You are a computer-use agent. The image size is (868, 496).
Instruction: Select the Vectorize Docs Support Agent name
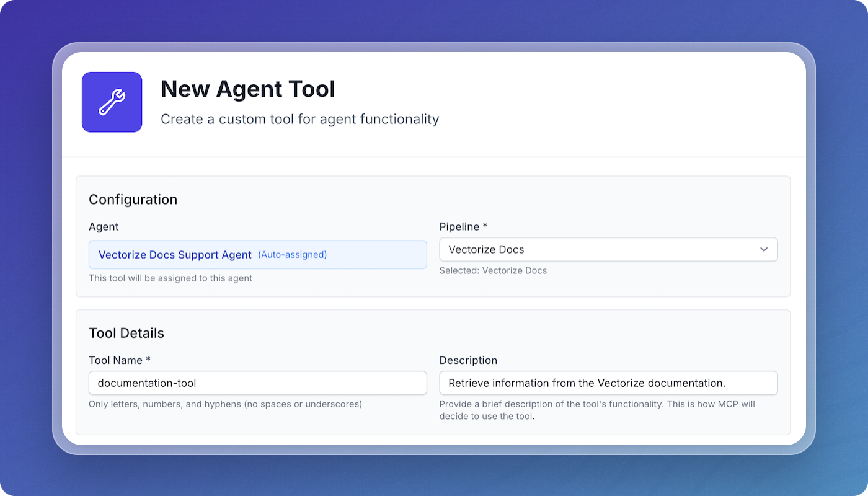175,255
